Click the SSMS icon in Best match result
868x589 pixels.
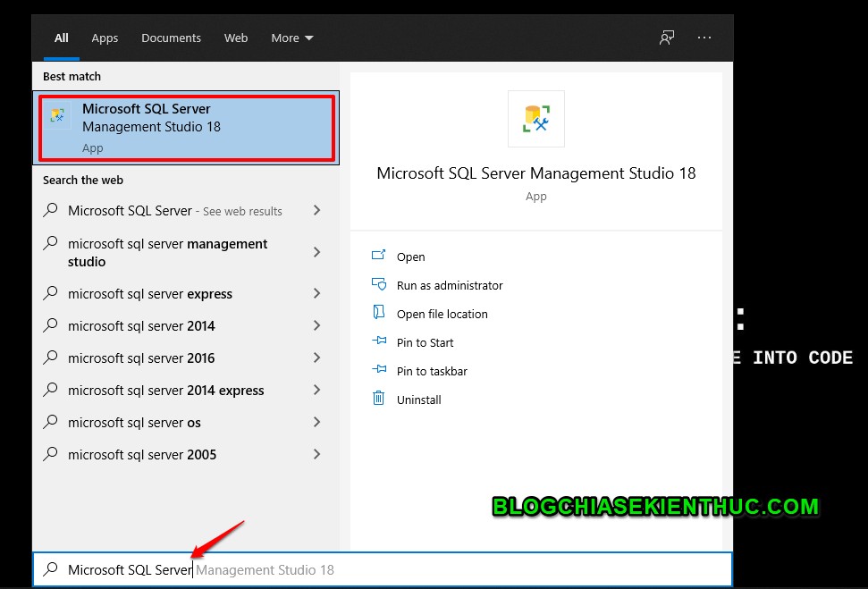pos(57,115)
